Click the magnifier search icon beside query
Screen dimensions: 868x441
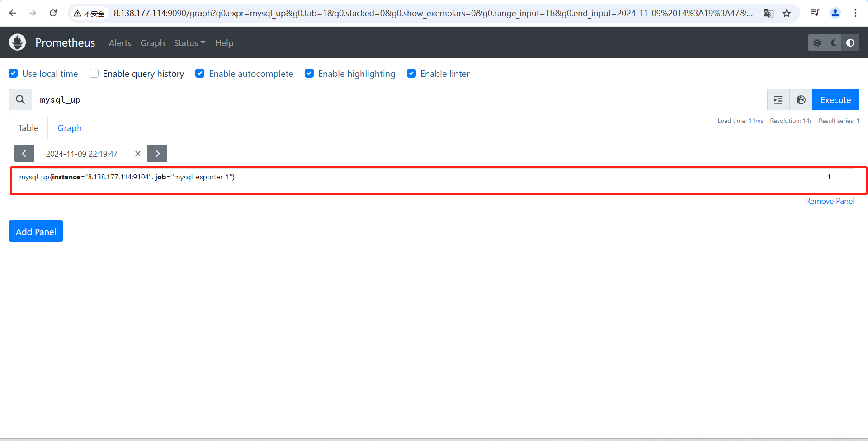coord(20,99)
